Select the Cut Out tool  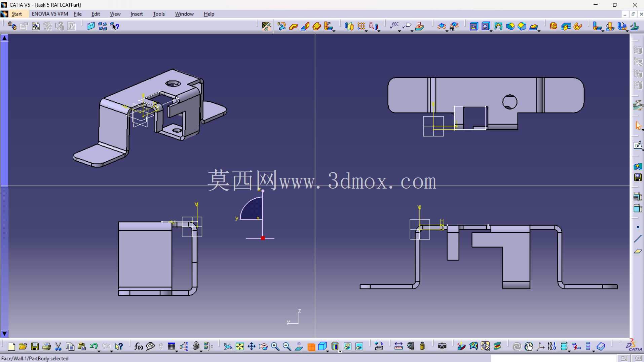point(473,26)
